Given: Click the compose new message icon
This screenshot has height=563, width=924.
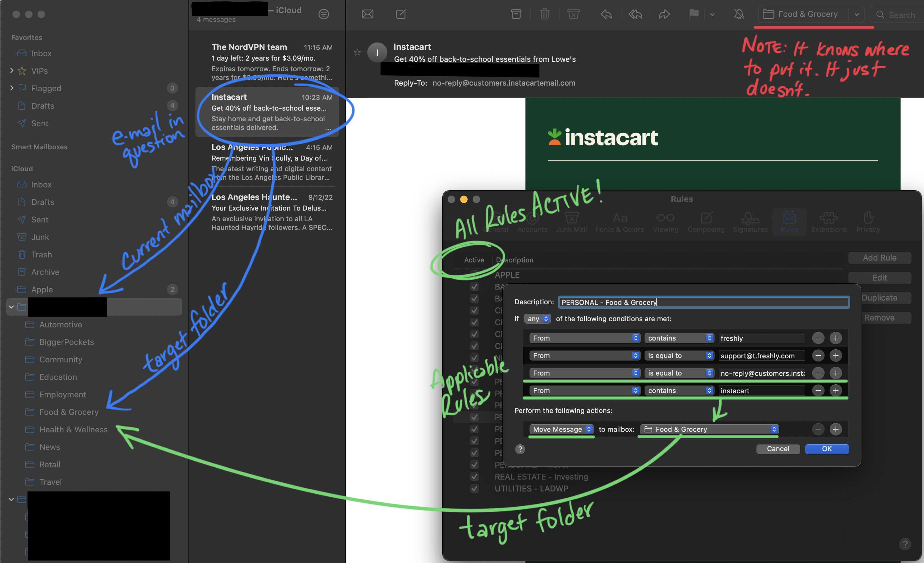Looking at the screenshot, I should tap(401, 14).
